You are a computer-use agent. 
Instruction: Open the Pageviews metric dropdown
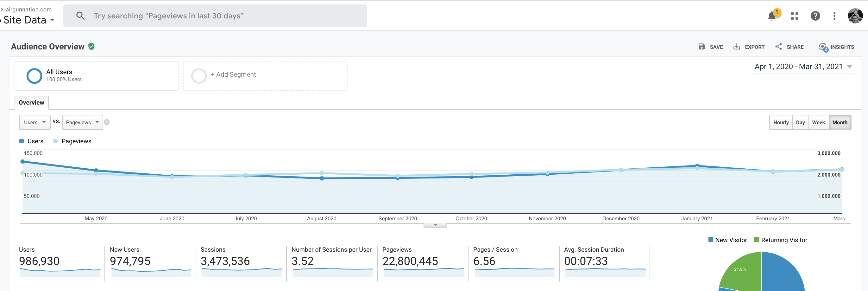click(83, 122)
